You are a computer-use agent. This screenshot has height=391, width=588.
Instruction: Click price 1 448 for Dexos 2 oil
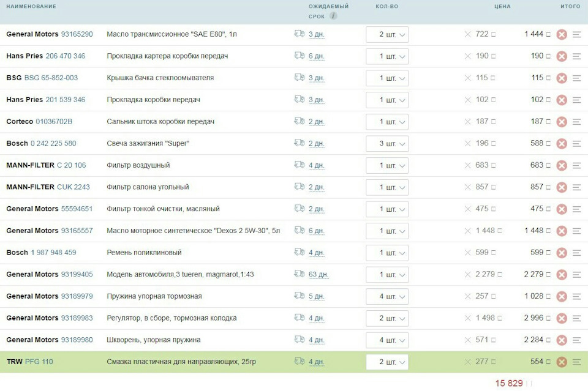(x=485, y=231)
